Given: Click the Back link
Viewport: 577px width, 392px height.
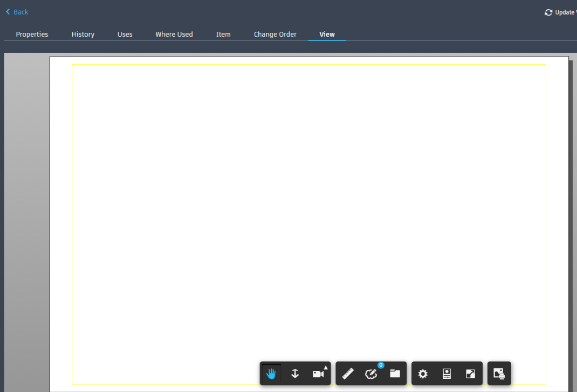Looking at the screenshot, I should (17, 12).
